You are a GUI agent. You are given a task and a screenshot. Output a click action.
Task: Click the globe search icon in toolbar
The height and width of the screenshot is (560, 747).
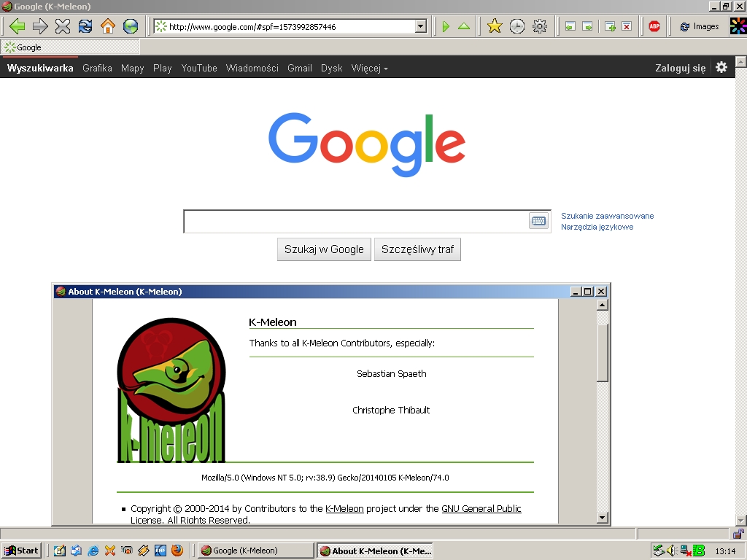130,26
